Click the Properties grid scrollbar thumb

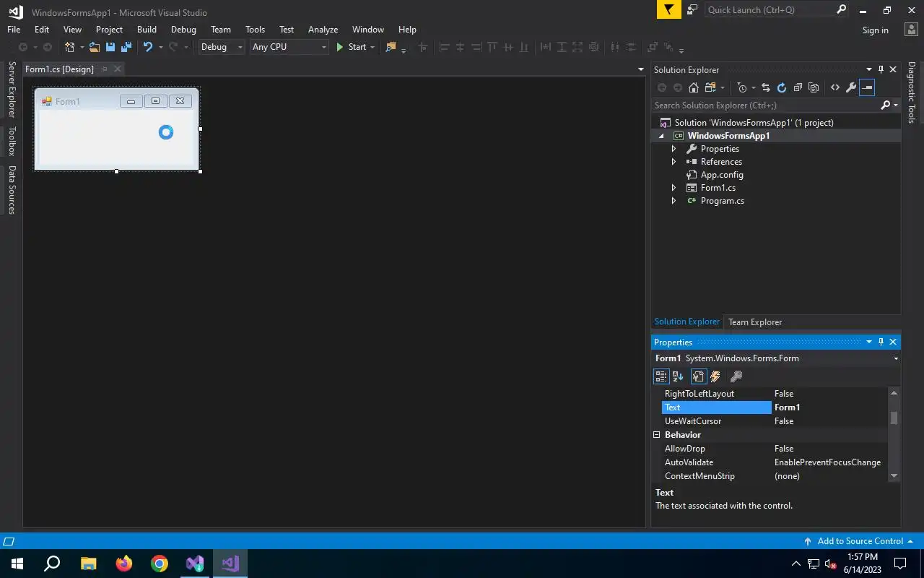click(894, 418)
